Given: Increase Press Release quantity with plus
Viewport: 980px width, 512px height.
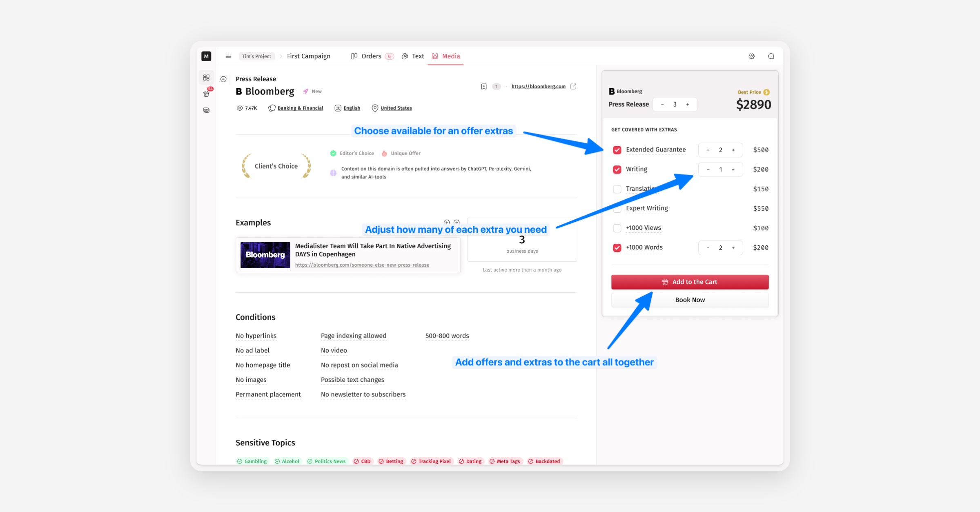Looking at the screenshot, I should tap(688, 105).
